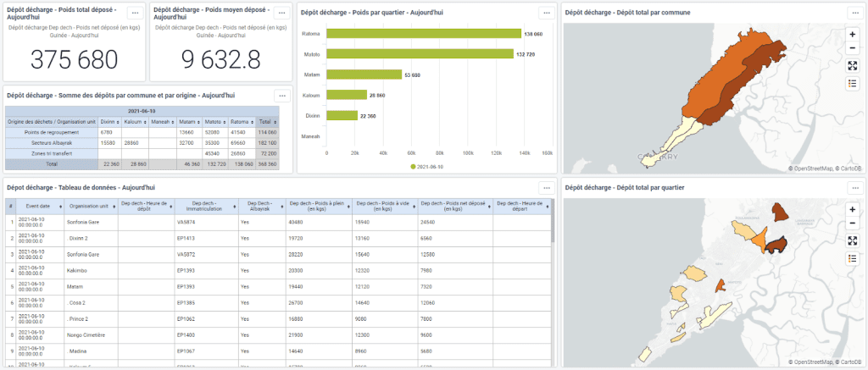Sort data table by Organisation unit column

89,206
